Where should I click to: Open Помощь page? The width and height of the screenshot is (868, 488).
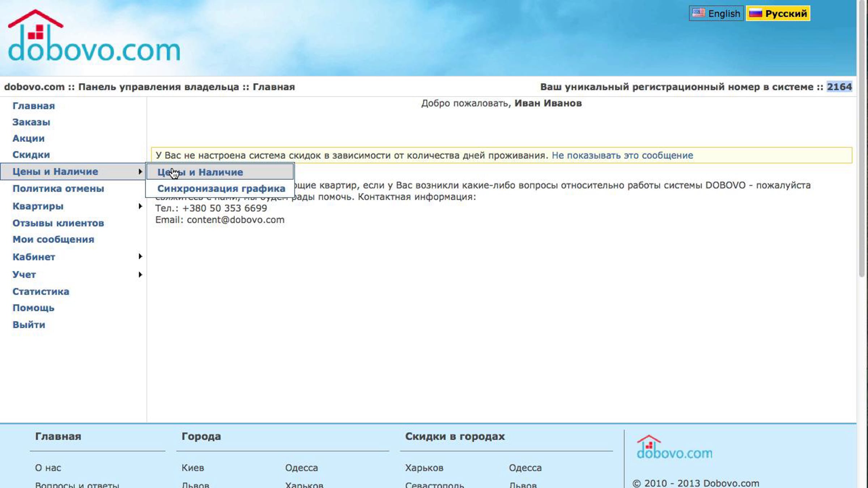click(x=33, y=308)
